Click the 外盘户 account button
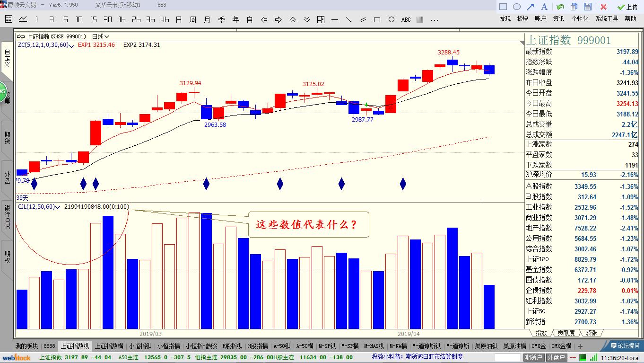This screenshot has height=363, width=644. [556, 357]
